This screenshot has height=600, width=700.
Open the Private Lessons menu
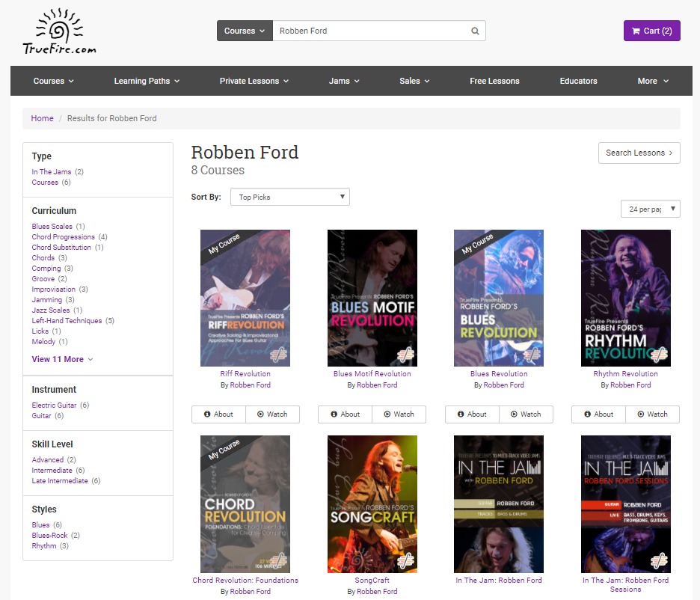click(x=254, y=81)
